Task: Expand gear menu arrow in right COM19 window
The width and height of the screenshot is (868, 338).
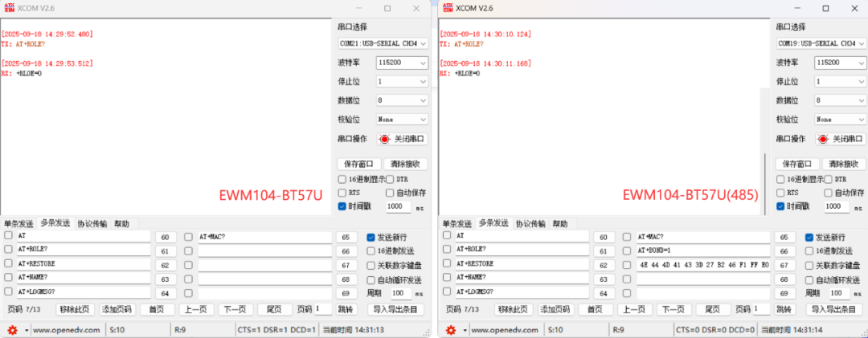Action: 464,330
